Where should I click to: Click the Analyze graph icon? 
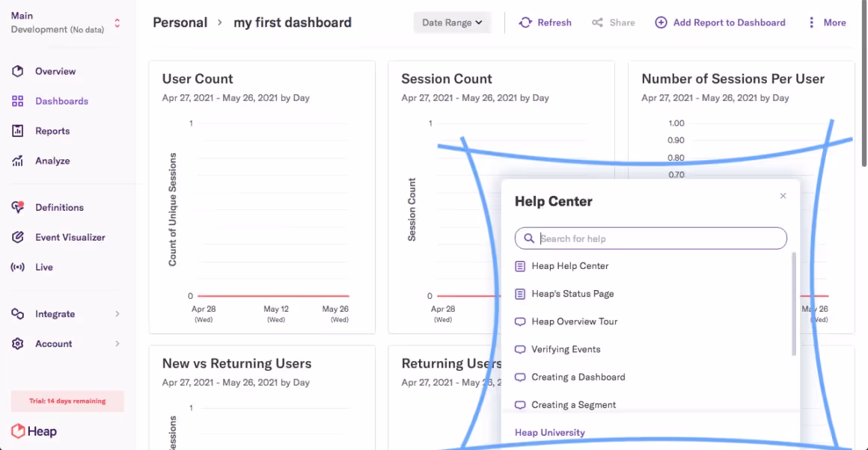click(18, 161)
